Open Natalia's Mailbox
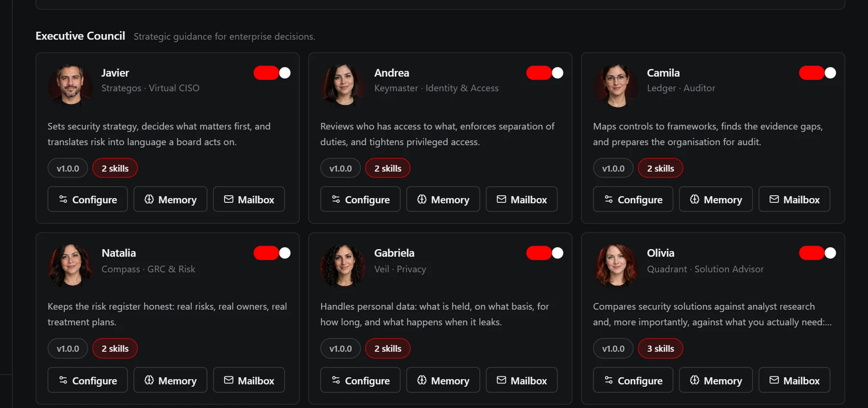Screen dimensions: 868x408 pos(249,381)
